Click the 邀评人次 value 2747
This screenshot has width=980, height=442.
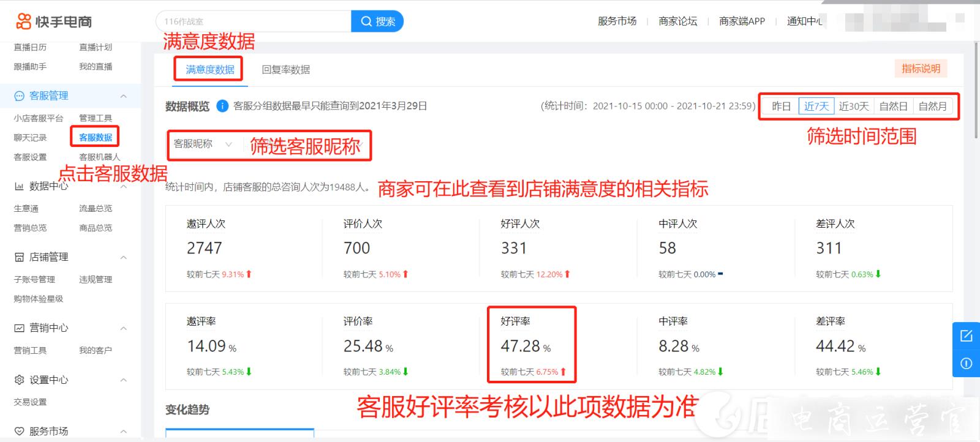coord(205,249)
